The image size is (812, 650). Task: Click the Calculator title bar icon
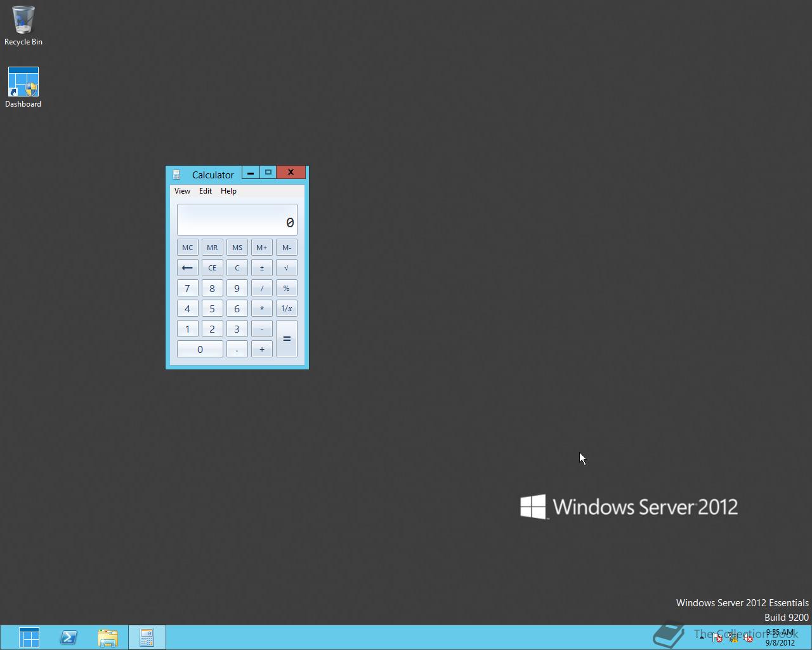pyautogui.click(x=176, y=175)
